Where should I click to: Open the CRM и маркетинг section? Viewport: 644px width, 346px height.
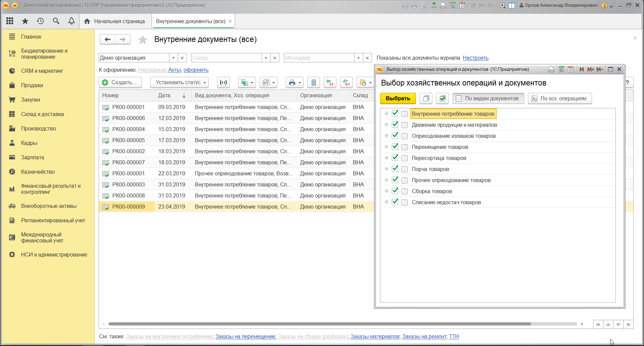point(42,71)
